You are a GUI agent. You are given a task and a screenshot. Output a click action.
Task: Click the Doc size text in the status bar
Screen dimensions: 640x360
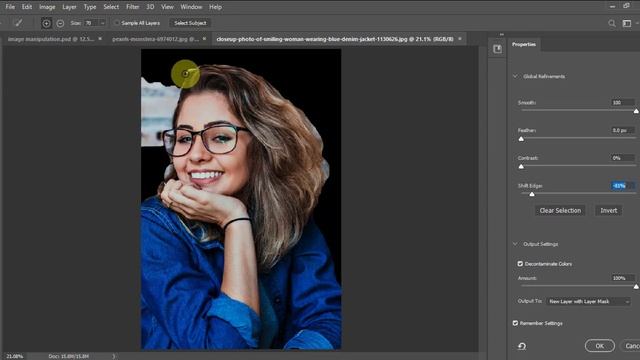[69, 356]
